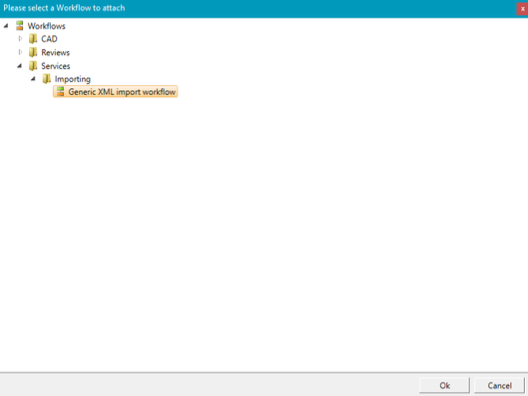Screen dimensions: 528x396
Task: Select the Workflows label in tree
Action: click(46, 26)
